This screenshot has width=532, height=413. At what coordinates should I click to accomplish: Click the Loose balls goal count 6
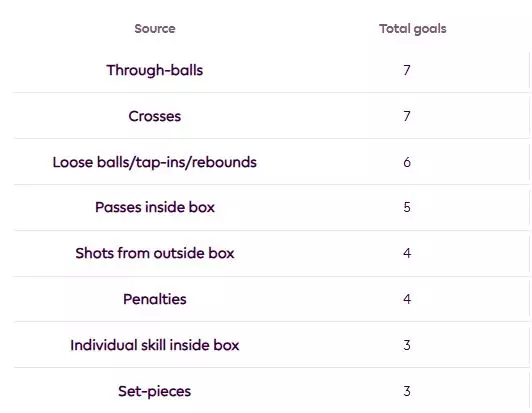[x=407, y=163]
